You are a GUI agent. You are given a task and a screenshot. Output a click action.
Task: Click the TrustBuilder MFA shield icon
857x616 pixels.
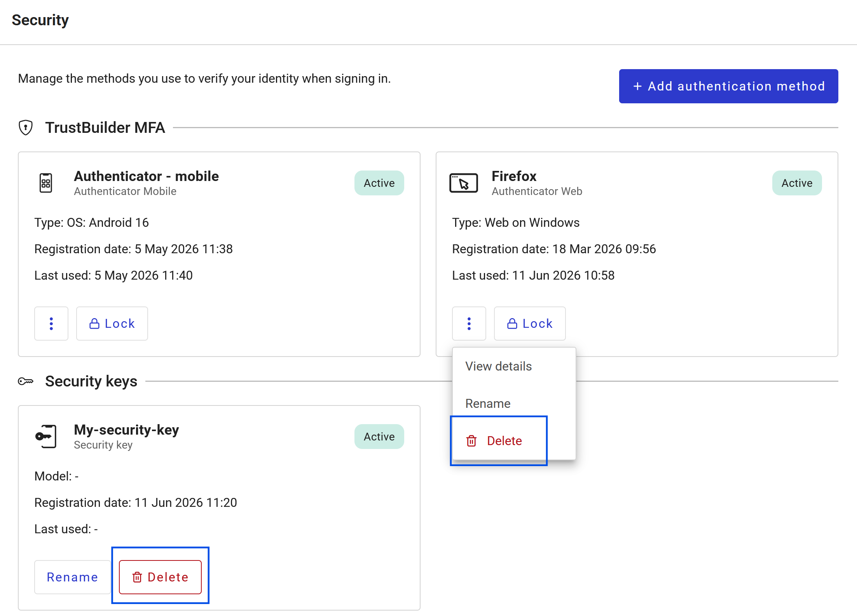click(x=26, y=127)
